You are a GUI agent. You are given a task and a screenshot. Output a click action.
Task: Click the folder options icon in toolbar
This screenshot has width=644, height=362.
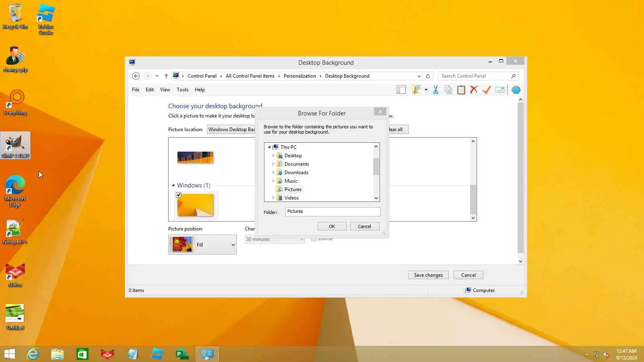click(416, 90)
